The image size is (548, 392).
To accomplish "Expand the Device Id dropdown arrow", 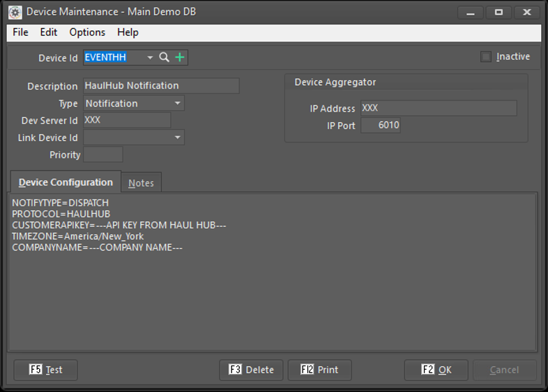I will pyautogui.click(x=150, y=58).
